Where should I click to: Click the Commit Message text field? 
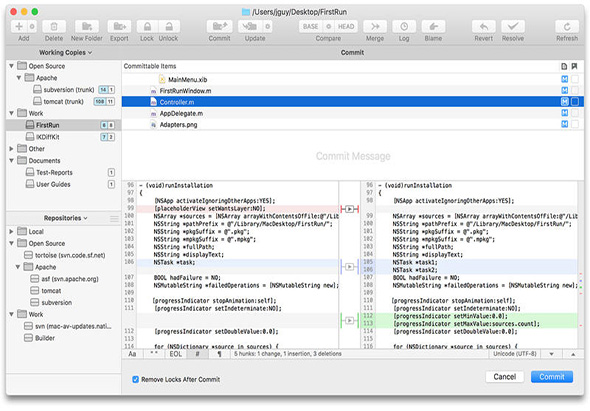pos(353,156)
